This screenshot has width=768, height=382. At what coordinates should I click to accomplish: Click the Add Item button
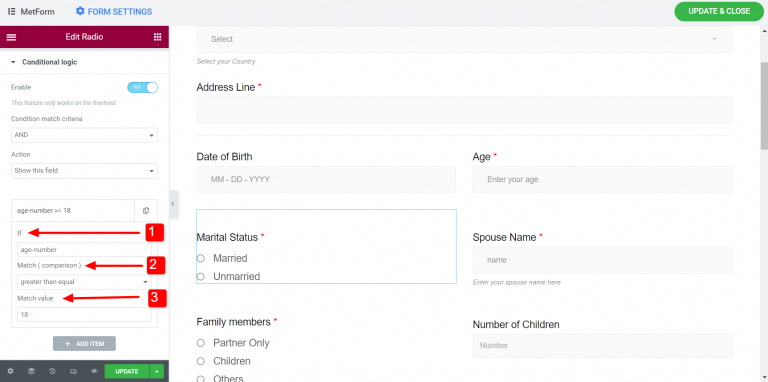pos(84,344)
